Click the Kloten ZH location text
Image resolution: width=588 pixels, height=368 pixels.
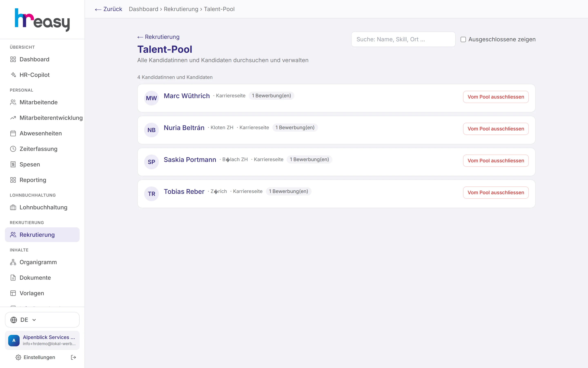(222, 128)
